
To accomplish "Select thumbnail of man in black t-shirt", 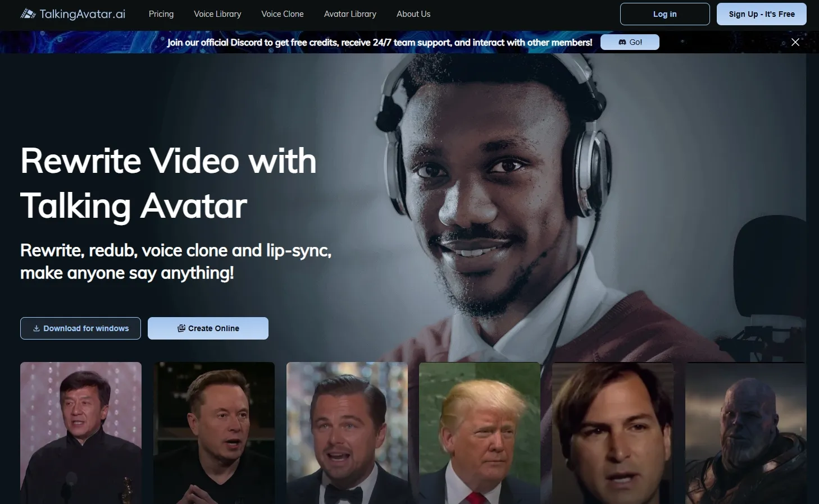I will [214, 432].
